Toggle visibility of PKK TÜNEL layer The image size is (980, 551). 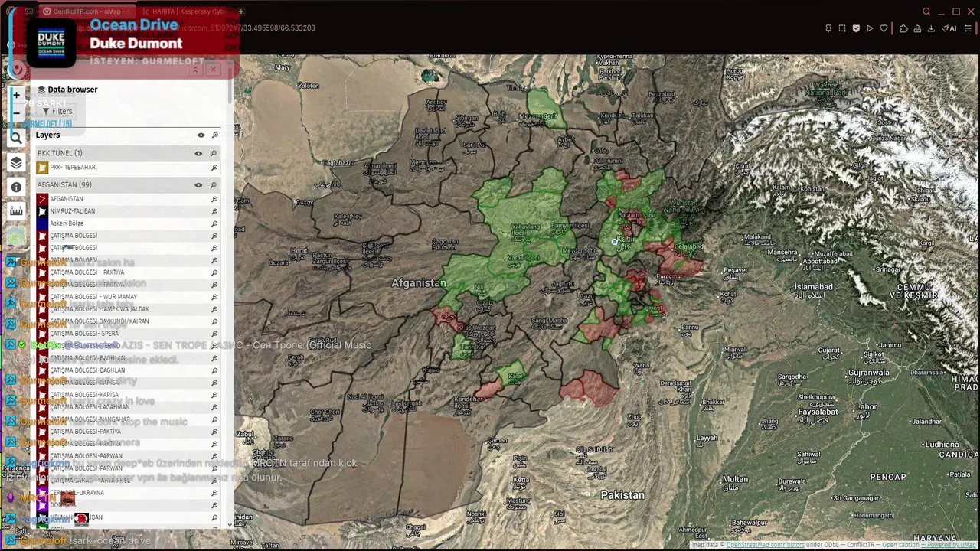198,153
